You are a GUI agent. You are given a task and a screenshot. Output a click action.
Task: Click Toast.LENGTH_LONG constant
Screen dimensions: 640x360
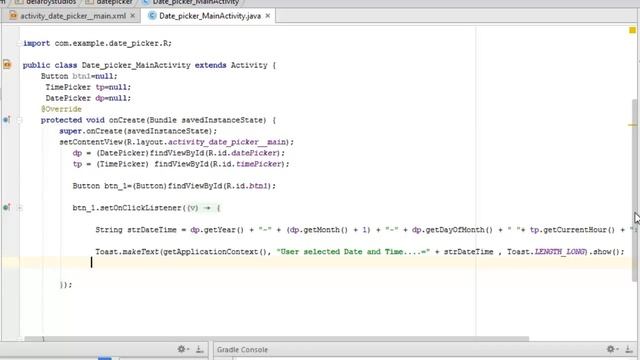tap(547, 252)
